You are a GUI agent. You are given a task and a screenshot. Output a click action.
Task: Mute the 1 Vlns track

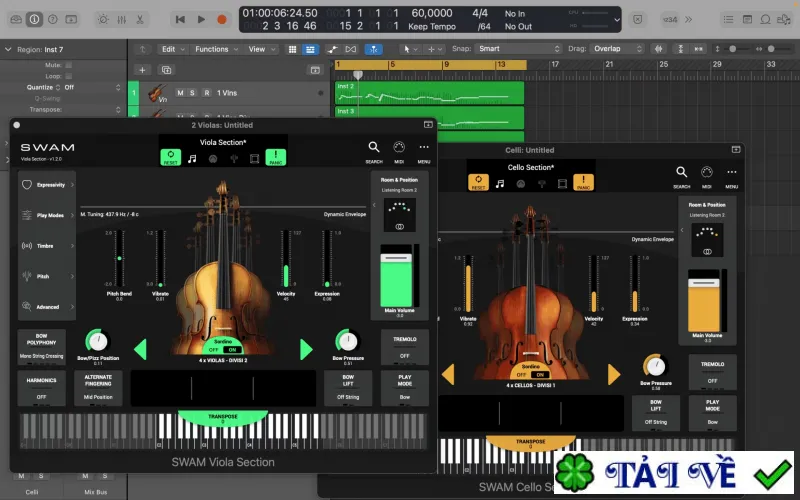coord(180,93)
